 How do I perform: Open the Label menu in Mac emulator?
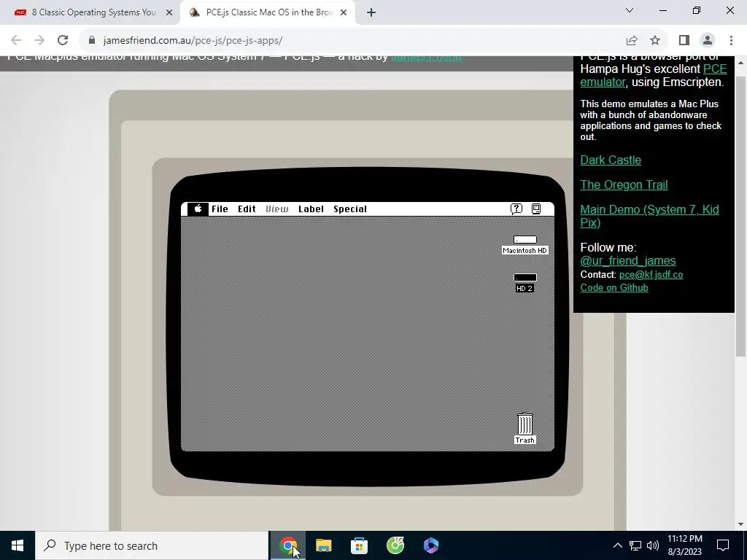coord(311,209)
